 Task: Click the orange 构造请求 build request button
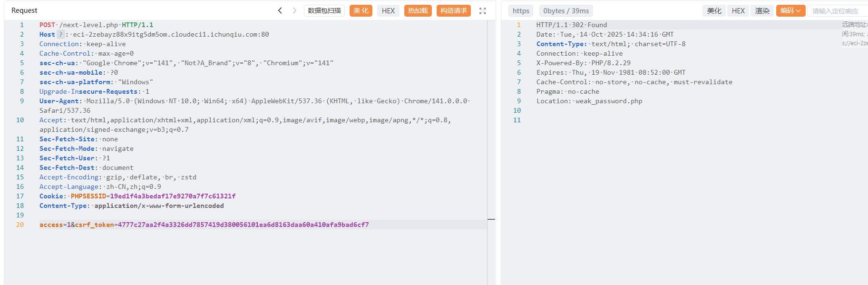[453, 10]
